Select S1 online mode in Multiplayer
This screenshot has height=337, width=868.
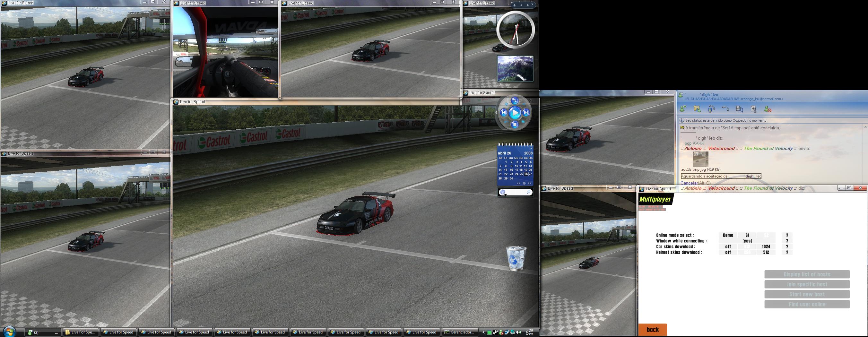click(747, 235)
